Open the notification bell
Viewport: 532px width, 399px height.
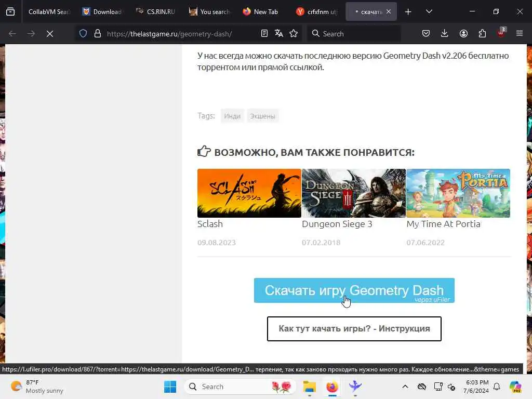pyautogui.click(x=497, y=387)
